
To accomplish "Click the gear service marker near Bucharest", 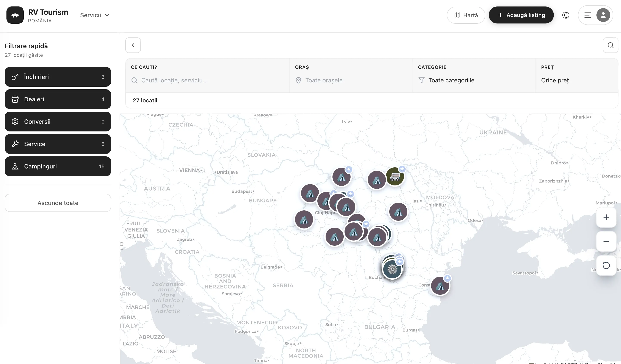I will [392, 269].
